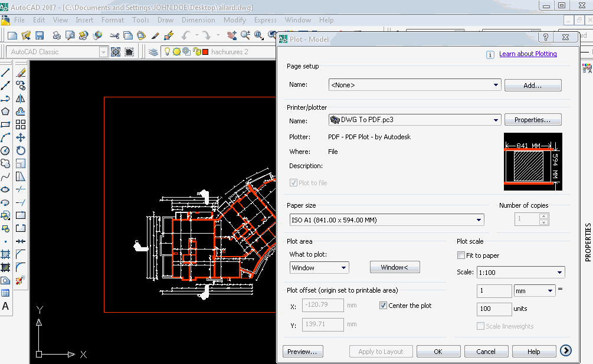Click the Preview... button
593x364 pixels.
(x=303, y=352)
